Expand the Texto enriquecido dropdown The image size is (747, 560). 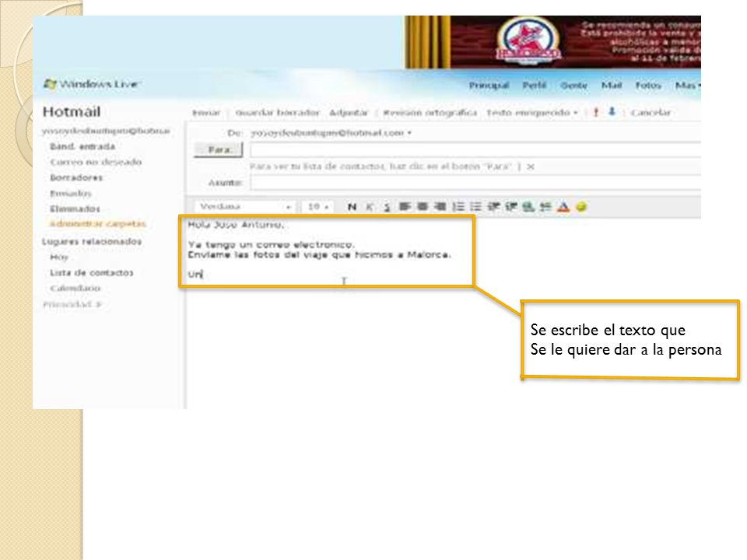click(x=531, y=113)
